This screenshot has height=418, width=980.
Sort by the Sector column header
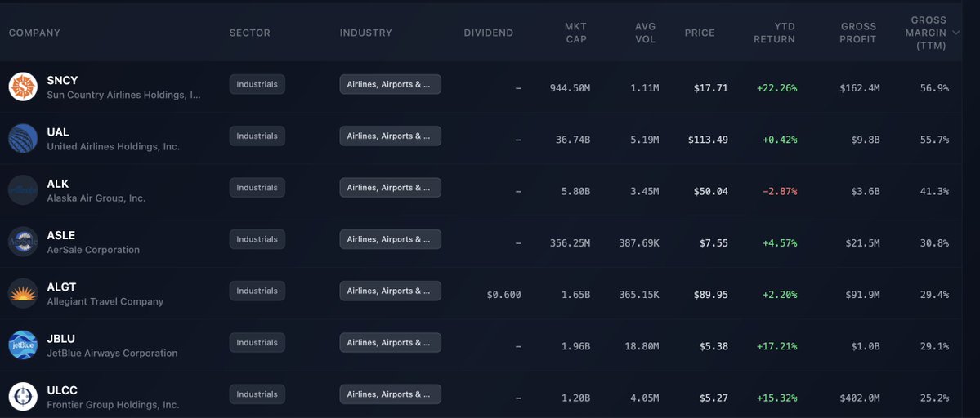point(250,33)
